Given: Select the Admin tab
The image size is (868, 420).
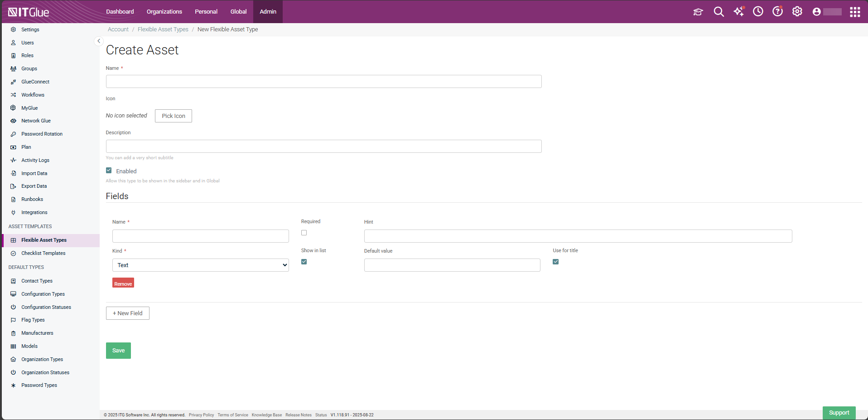Looking at the screenshot, I should coord(268,12).
